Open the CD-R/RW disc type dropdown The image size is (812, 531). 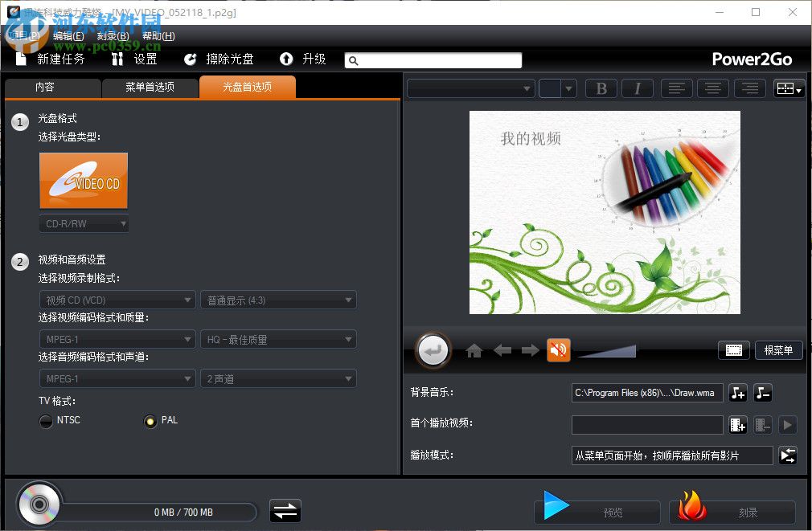[84, 223]
